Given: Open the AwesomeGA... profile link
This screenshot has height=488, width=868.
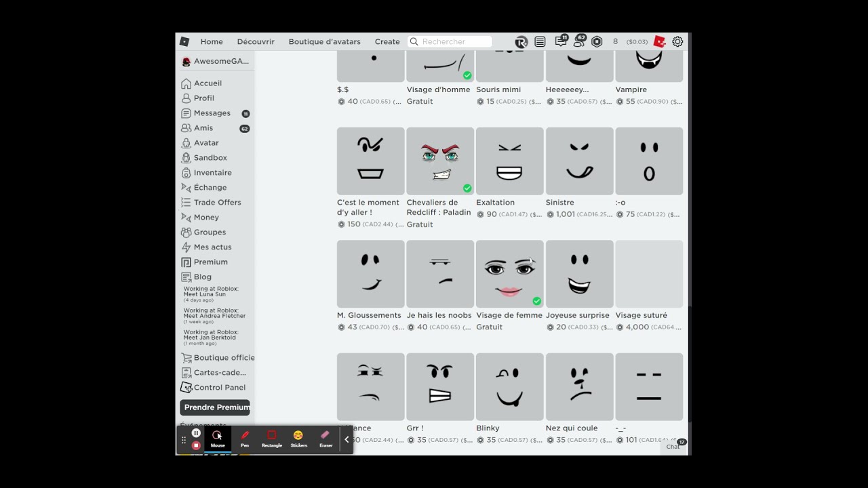Looking at the screenshot, I should (x=216, y=61).
